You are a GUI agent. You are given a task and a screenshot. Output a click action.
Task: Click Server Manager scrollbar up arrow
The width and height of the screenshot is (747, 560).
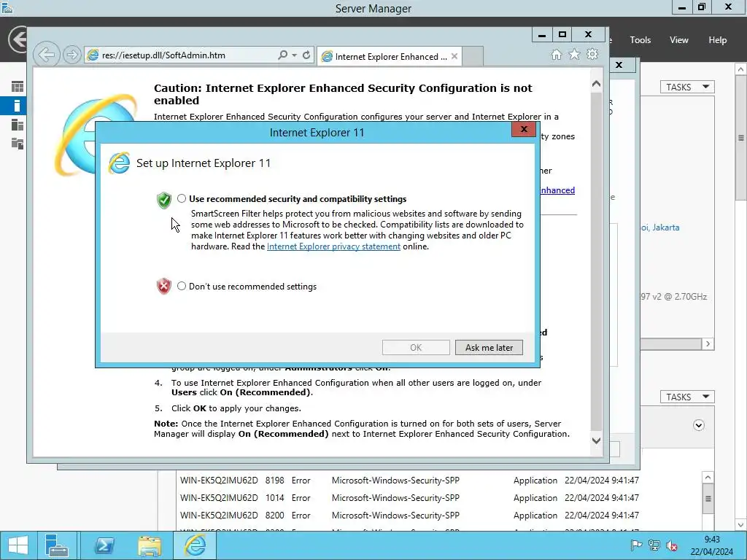point(741,69)
